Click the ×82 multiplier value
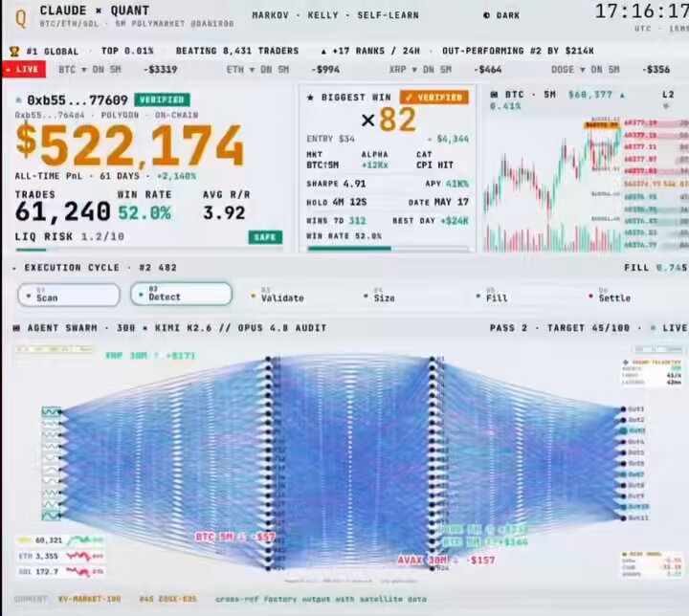This screenshot has height=616, width=689. (x=389, y=120)
